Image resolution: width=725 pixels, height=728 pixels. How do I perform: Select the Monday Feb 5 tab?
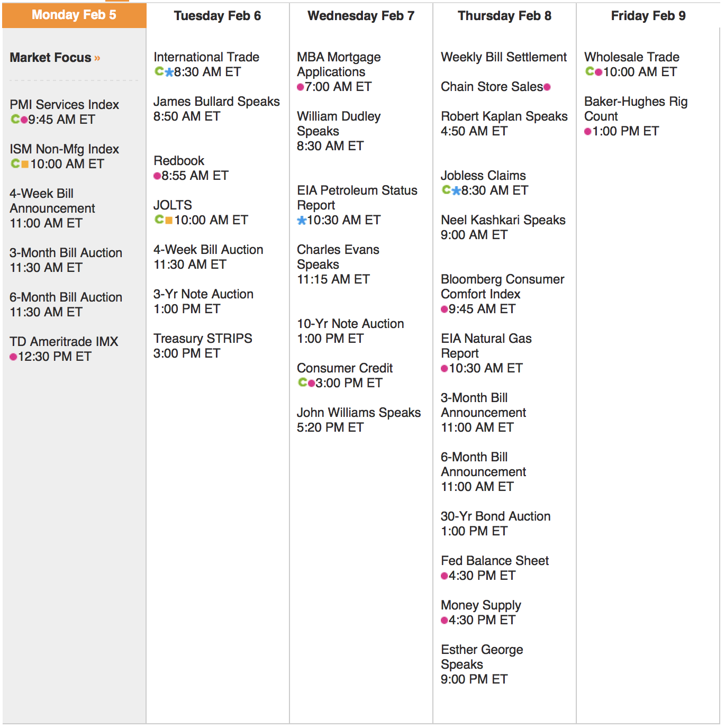click(x=74, y=15)
